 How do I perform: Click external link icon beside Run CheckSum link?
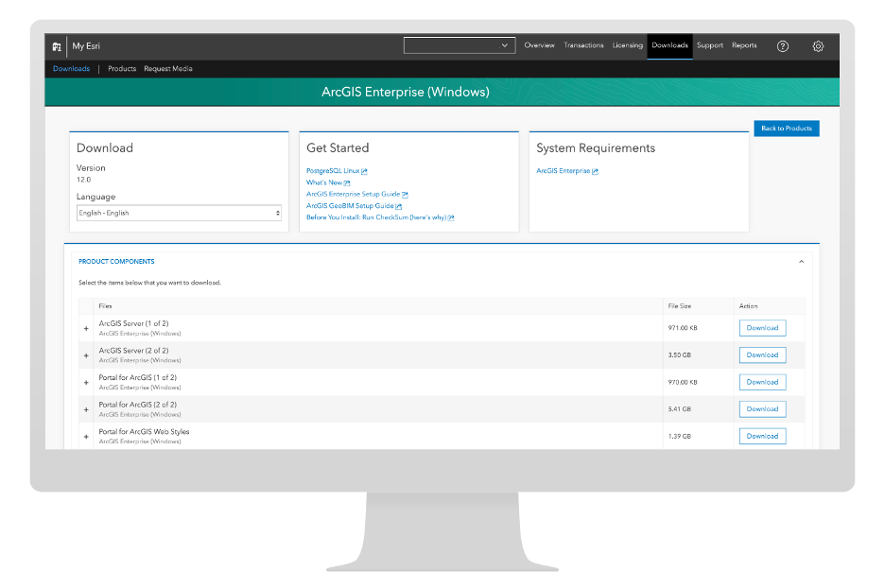click(451, 217)
